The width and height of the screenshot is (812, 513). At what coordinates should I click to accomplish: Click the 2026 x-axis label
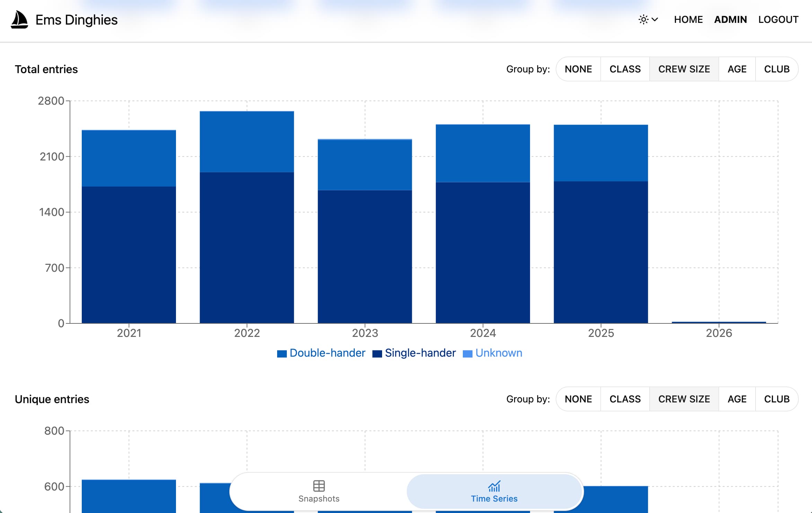pos(719,333)
